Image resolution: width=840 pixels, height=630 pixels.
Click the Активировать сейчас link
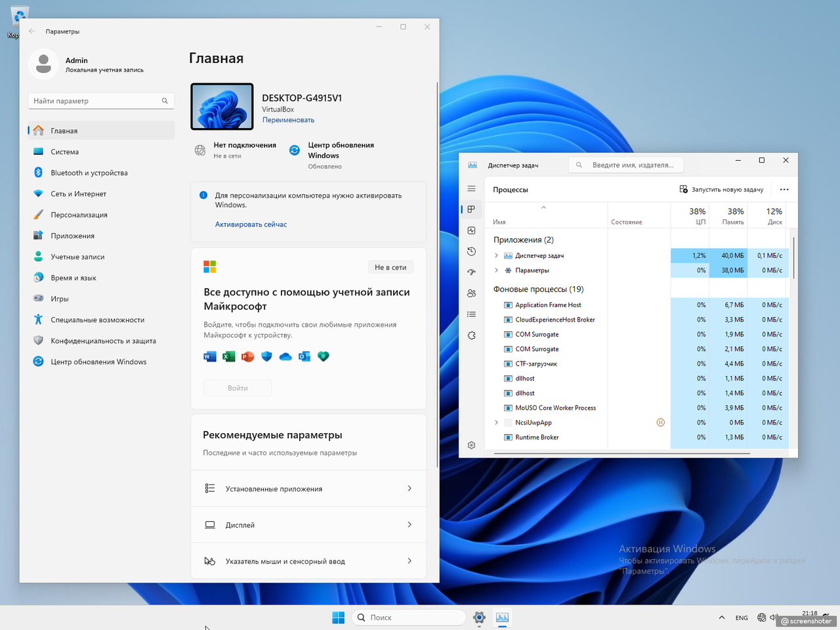click(x=251, y=224)
